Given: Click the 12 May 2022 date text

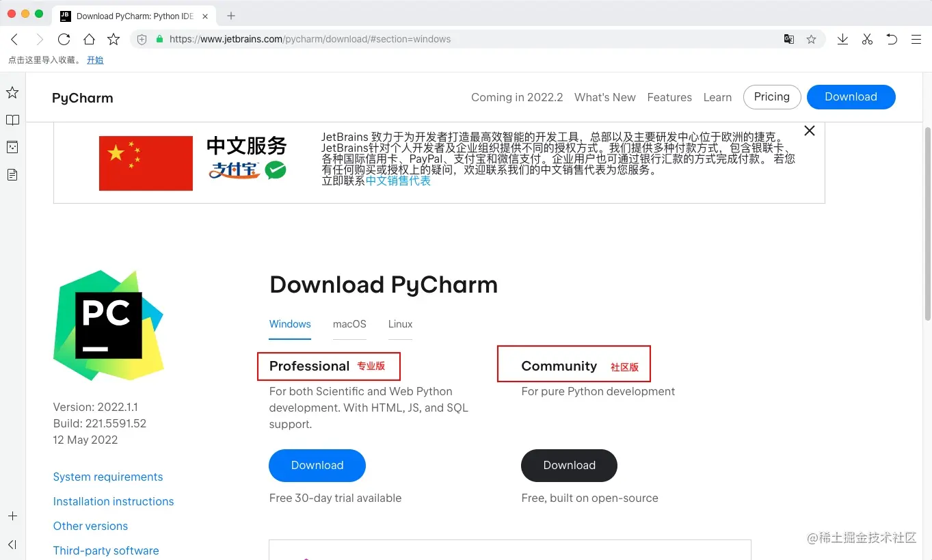Looking at the screenshot, I should (85, 440).
